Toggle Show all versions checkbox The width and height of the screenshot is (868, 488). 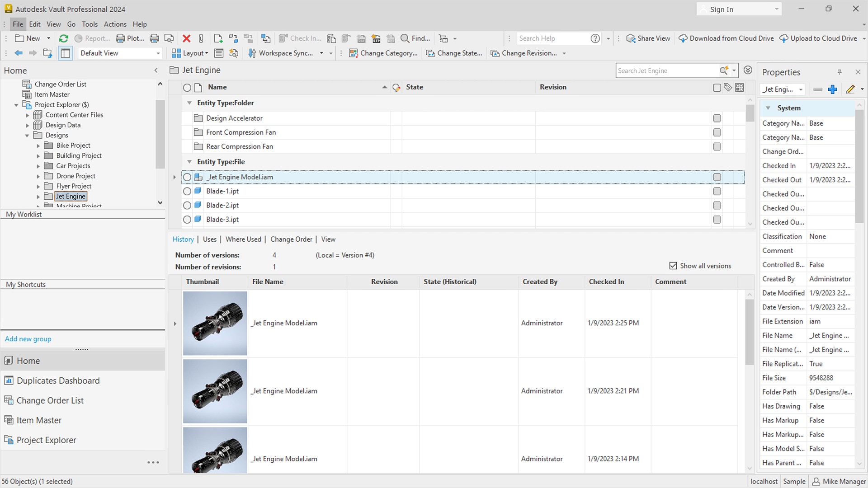[673, 265]
